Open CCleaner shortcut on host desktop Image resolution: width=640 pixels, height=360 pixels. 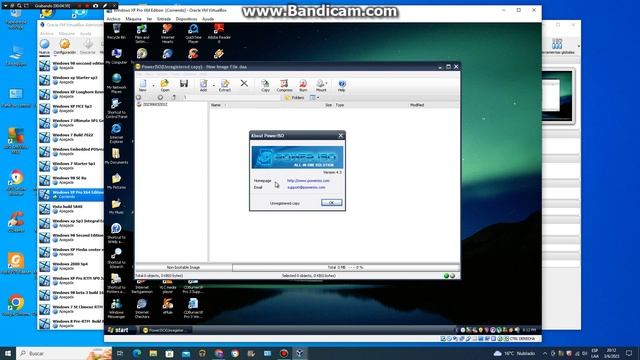[x=16, y=222]
